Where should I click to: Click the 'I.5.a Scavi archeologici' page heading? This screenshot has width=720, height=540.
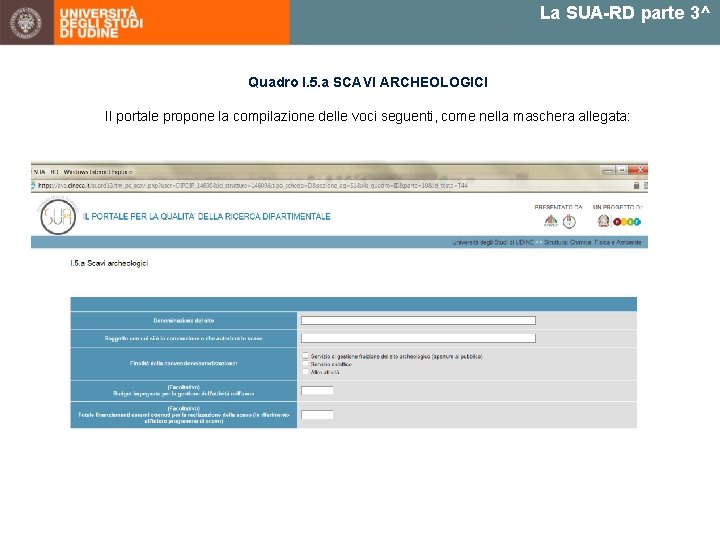109,263
